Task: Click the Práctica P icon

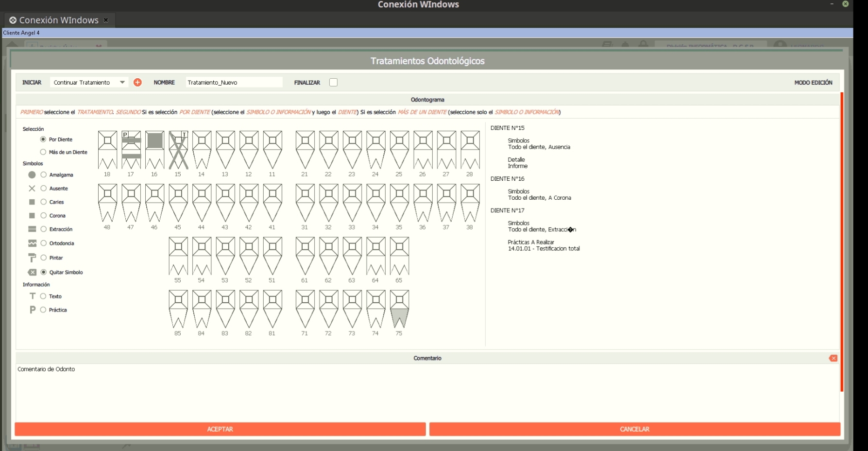Action: (33, 310)
